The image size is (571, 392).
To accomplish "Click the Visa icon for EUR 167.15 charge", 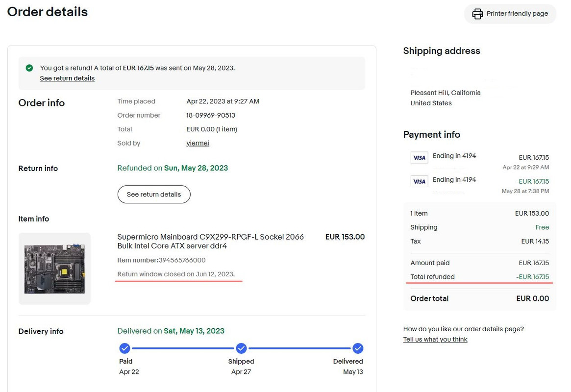I will point(419,157).
